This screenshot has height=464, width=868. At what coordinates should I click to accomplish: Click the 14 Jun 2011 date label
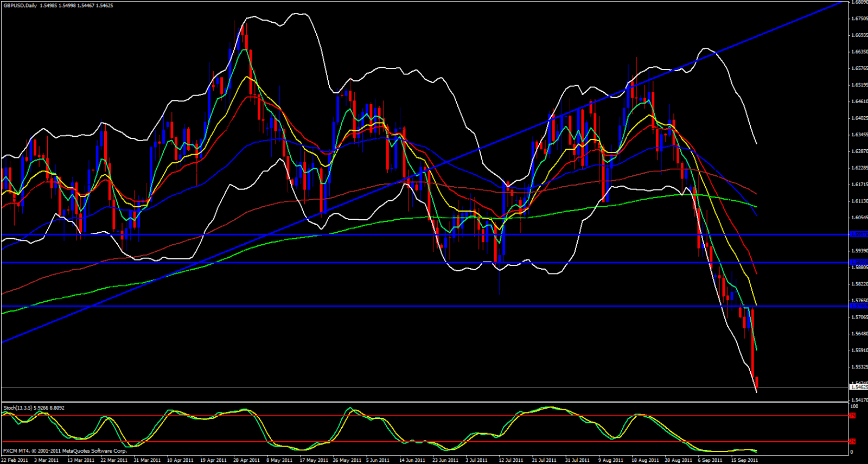(x=412, y=460)
